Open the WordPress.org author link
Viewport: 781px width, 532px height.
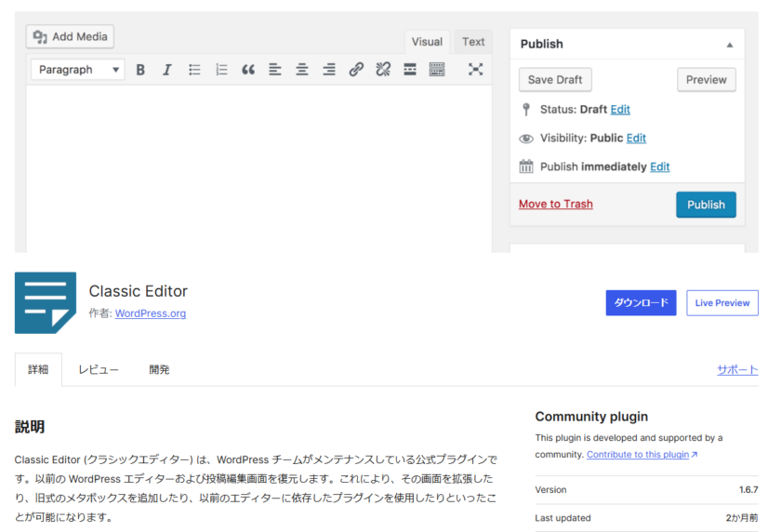click(151, 313)
